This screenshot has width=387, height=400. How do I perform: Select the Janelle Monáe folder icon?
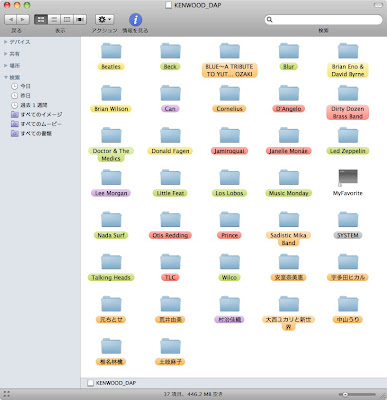(289, 135)
